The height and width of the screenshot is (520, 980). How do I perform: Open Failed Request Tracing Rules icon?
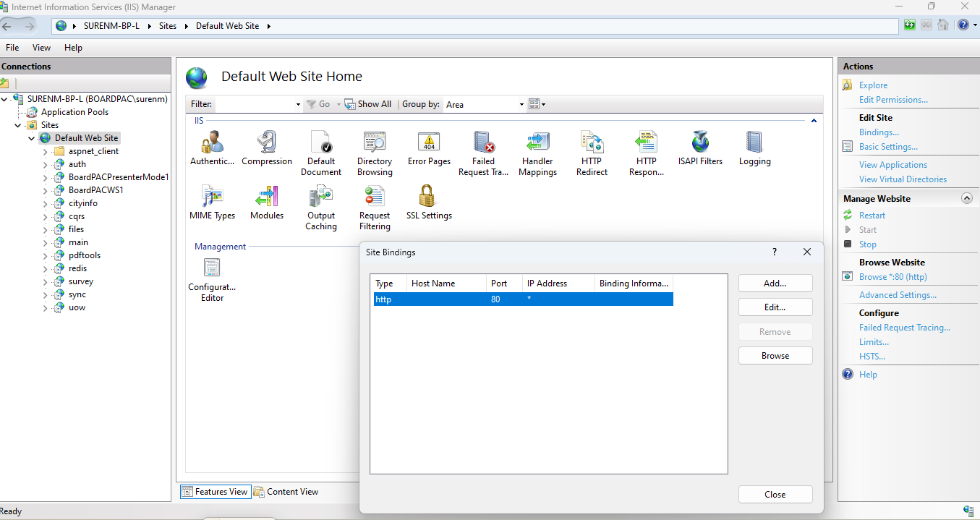pos(483,153)
